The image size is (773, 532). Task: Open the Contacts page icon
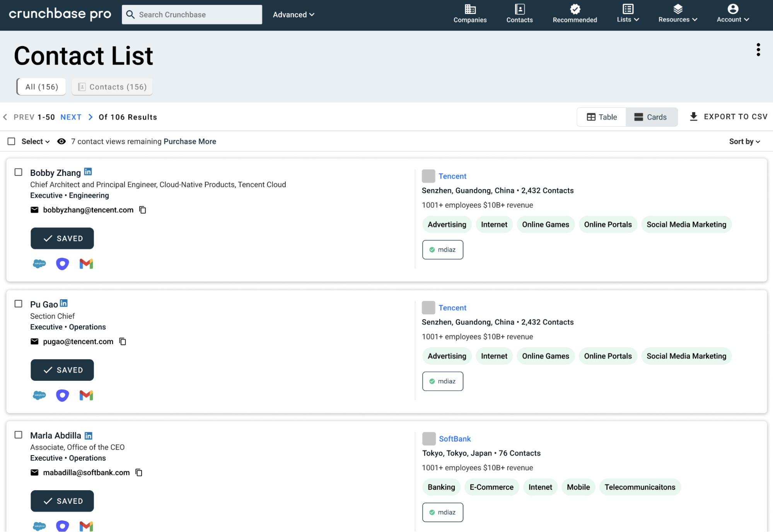point(519,9)
